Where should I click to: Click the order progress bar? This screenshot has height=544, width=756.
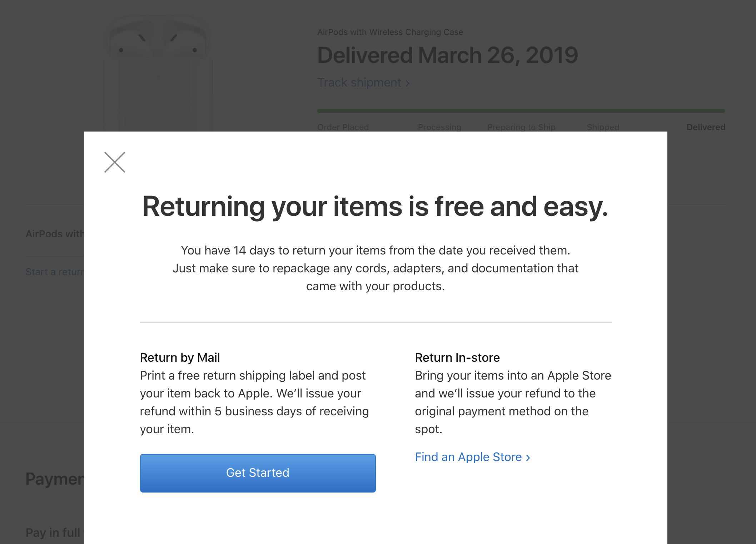(x=521, y=111)
